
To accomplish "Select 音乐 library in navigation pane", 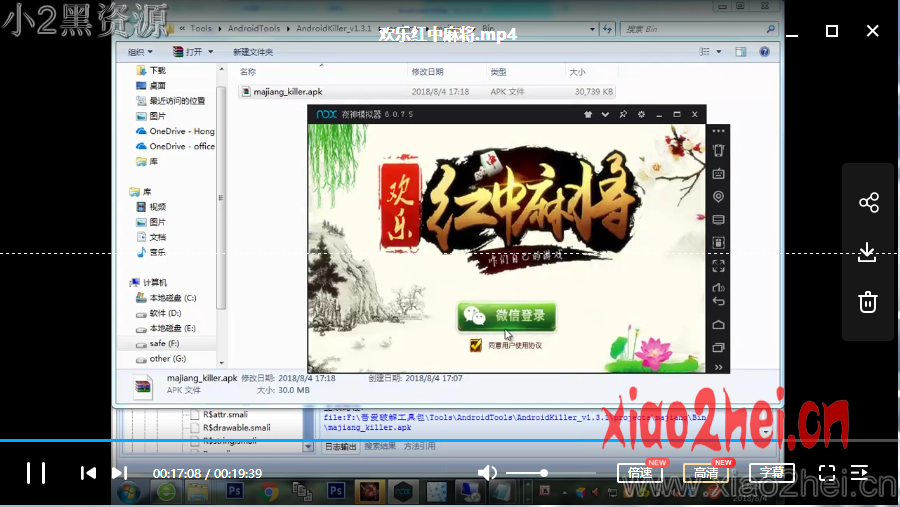I will click(157, 252).
